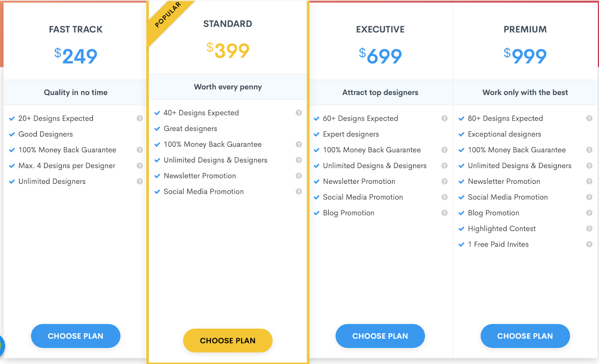Choose the Standard plan yellow button
599x364 pixels.
(228, 340)
